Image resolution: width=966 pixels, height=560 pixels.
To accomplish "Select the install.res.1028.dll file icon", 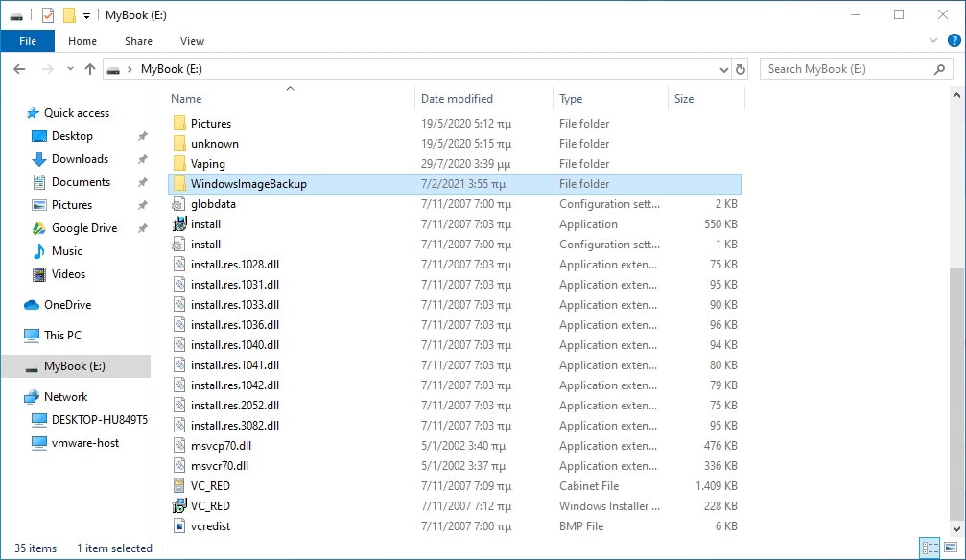I will [x=178, y=265].
